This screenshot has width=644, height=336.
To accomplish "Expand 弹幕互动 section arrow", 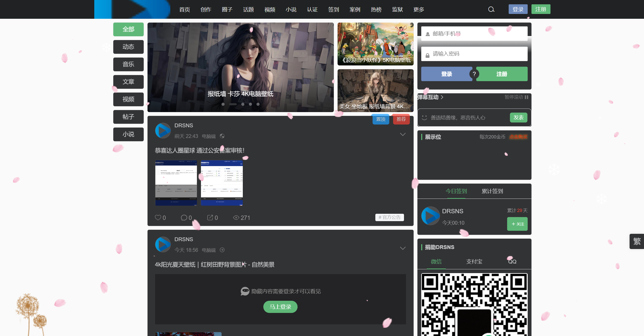I will click(x=442, y=97).
